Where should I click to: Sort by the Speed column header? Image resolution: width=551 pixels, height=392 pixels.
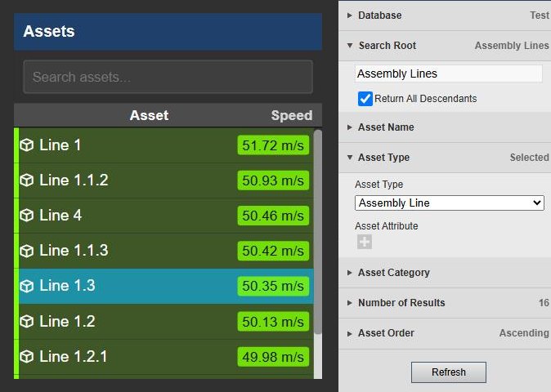(292, 115)
